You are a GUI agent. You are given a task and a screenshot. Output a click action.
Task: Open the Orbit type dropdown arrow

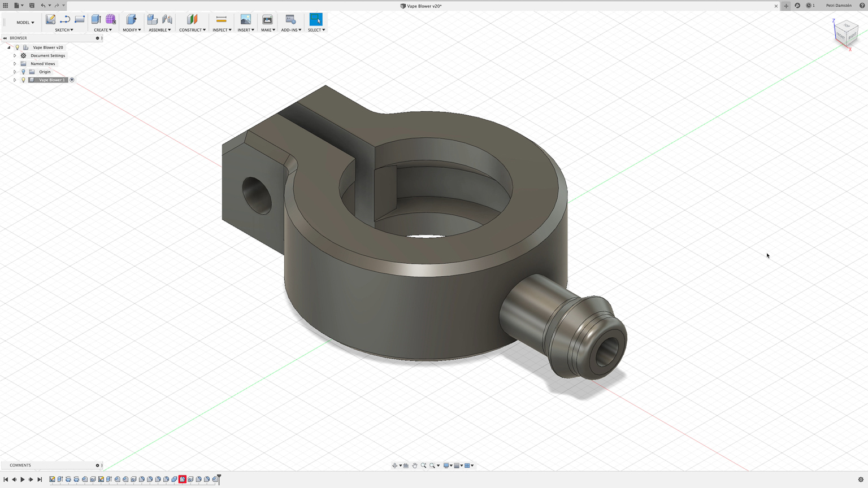click(x=401, y=466)
